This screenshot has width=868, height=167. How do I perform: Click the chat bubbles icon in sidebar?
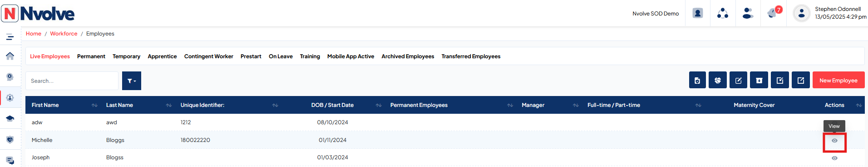(10, 160)
